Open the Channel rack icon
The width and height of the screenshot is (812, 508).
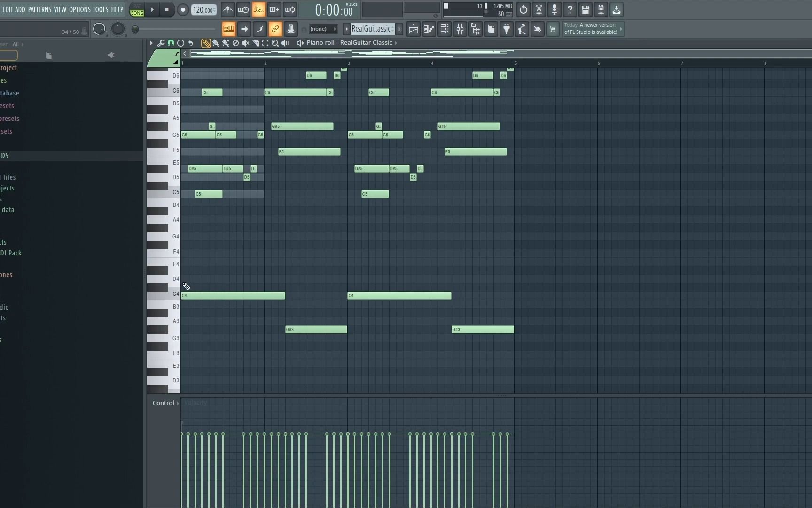click(x=445, y=29)
